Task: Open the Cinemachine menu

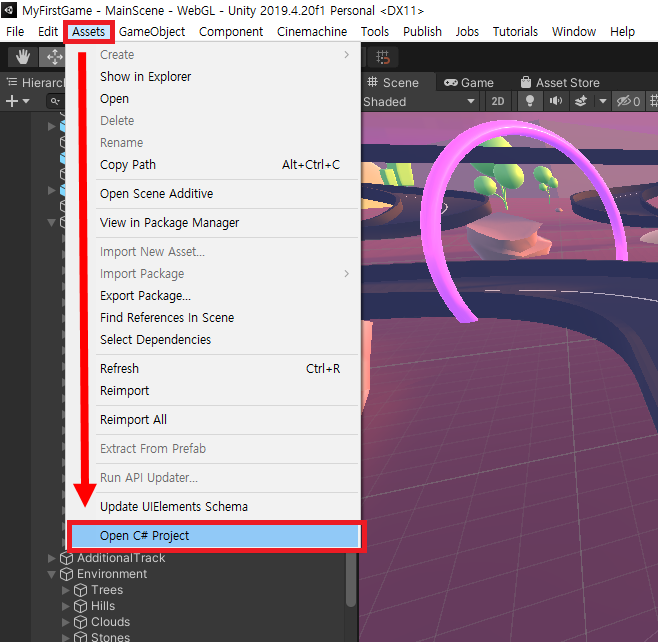Action: [x=312, y=32]
